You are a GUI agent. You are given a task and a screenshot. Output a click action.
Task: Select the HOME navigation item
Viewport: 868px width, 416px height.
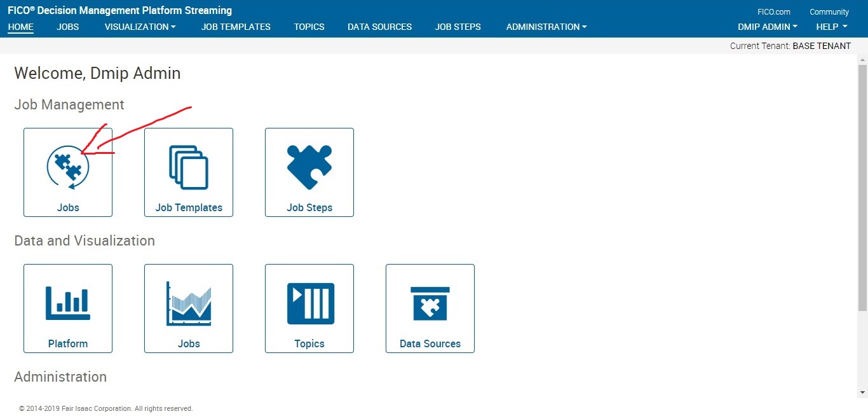pyautogui.click(x=20, y=27)
